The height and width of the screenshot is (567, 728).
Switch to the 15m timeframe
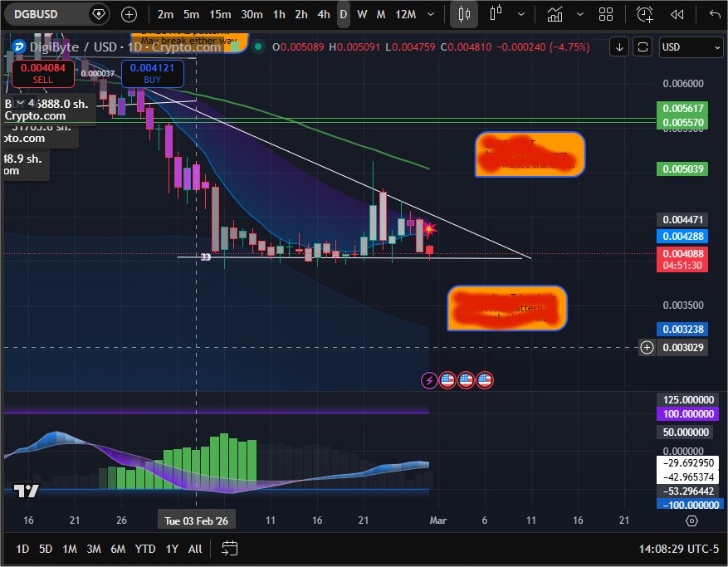(220, 15)
